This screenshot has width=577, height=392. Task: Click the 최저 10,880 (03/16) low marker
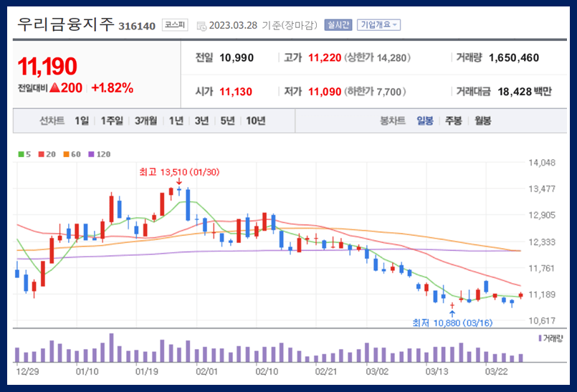click(x=452, y=322)
